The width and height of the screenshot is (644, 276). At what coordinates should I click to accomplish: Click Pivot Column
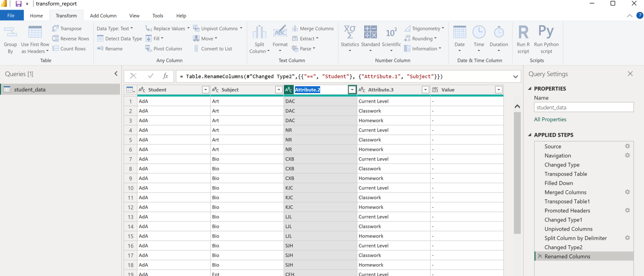(164, 49)
